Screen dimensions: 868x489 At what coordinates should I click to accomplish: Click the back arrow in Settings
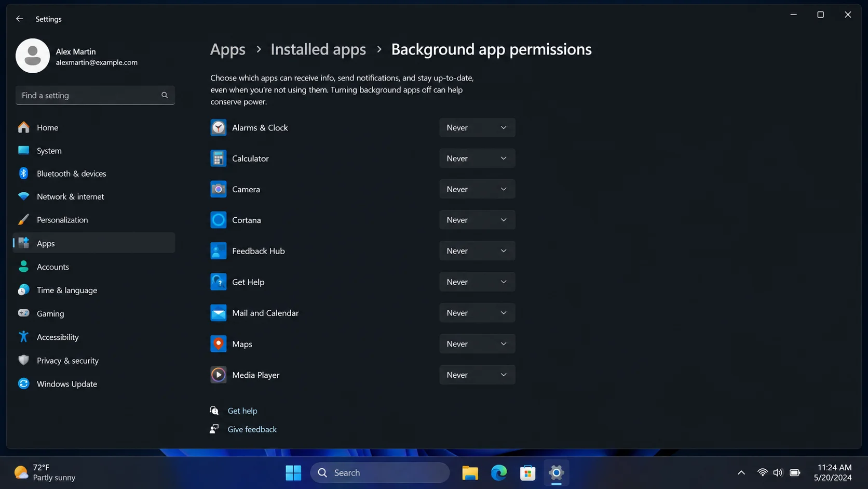(x=20, y=19)
